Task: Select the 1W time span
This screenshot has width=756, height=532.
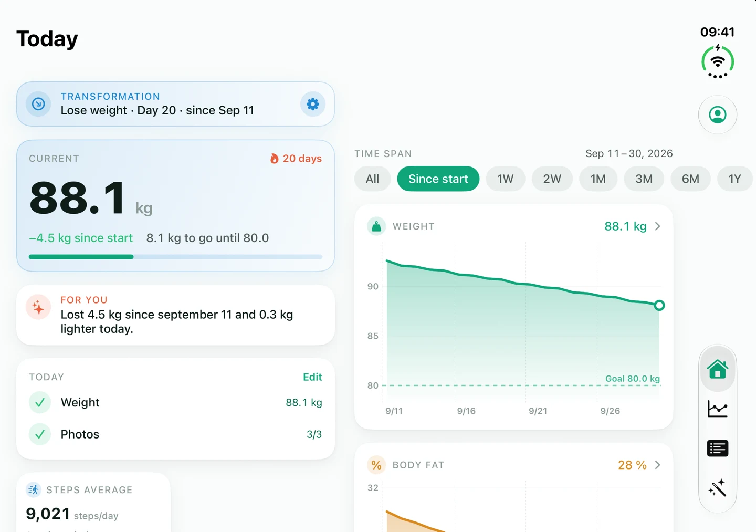Action: pyautogui.click(x=506, y=179)
